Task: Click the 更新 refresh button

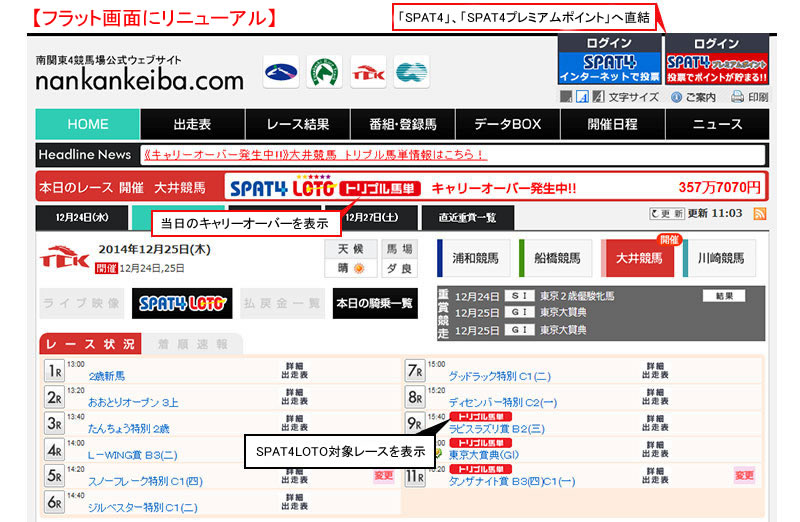Action: coord(666,213)
